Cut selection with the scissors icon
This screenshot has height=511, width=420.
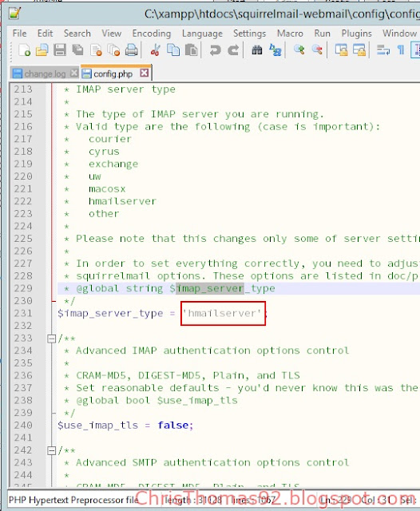pos(156,50)
